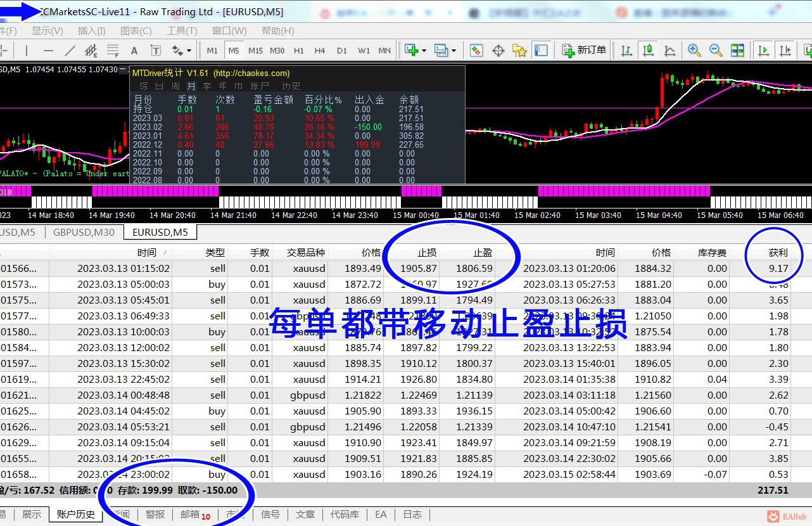The width and height of the screenshot is (812, 526).
Task: Select the arrows drawing tool icon
Action: 177,51
